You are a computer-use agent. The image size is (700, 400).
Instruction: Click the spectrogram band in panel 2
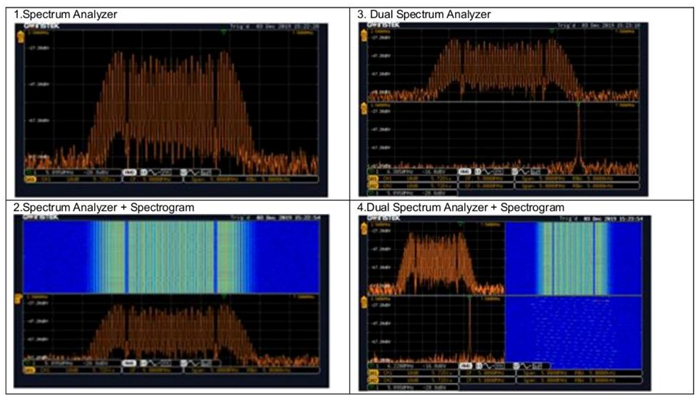click(170, 255)
